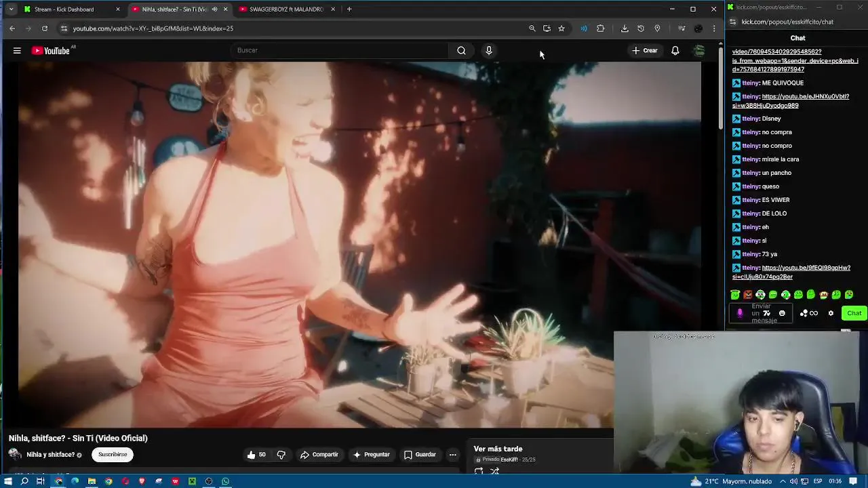Screen dimensions: 868x488
Task: Open the weather widget 21°C Mayorm. nublado
Action: point(730,481)
